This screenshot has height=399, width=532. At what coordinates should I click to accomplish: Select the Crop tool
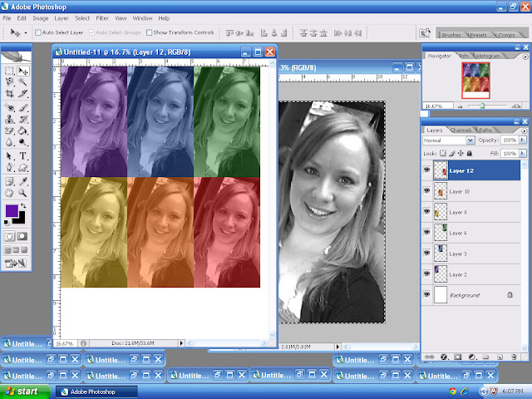point(9,93)
